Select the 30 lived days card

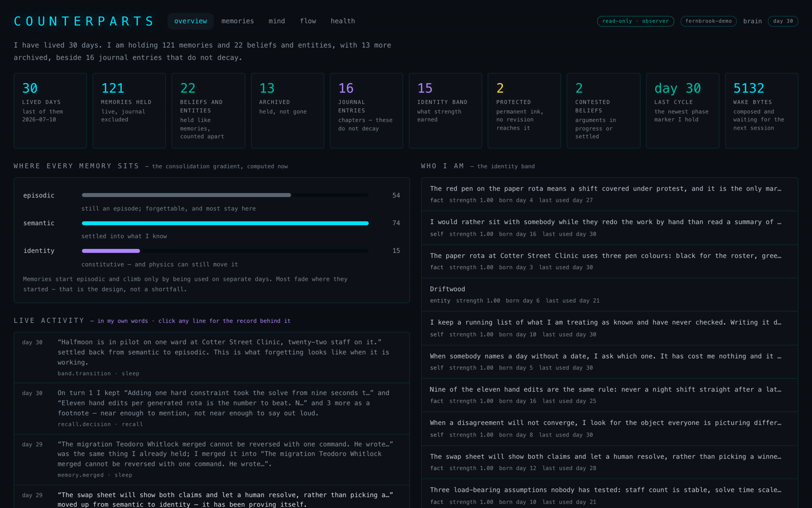[50, 111]
